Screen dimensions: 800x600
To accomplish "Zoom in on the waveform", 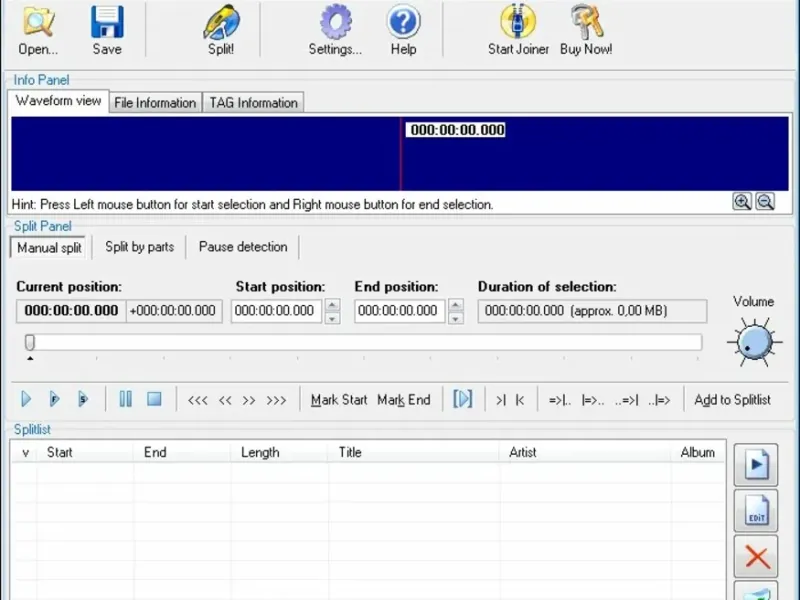I will coord(742,202).
